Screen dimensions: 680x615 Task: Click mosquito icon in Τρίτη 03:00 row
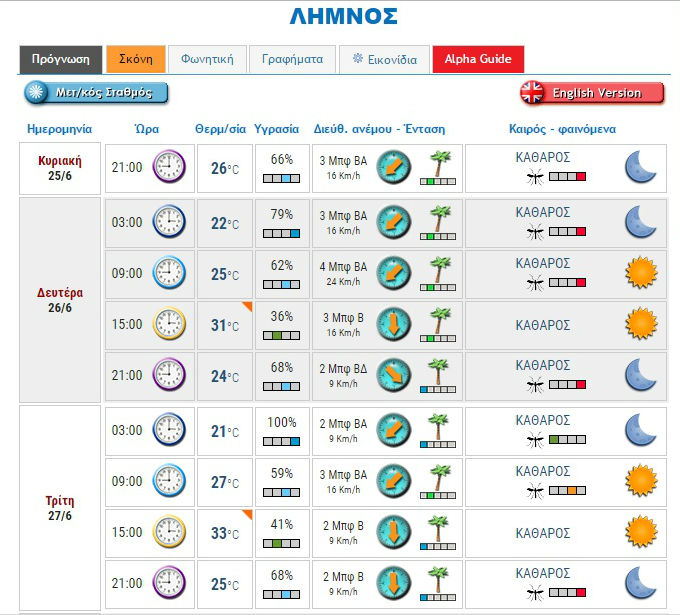coord(535,441)
